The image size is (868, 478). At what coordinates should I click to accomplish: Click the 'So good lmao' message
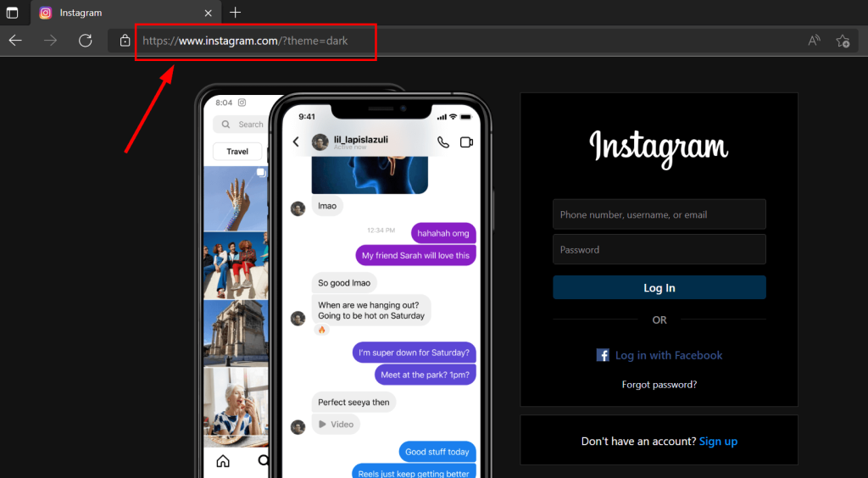[x=344, y=283]
